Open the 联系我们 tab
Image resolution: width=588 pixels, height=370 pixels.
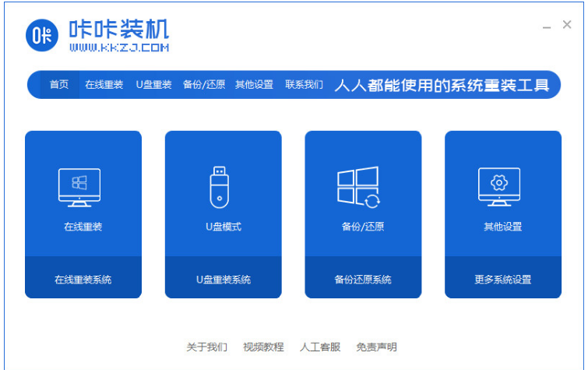pyautogui.click(x=304, y=85)
